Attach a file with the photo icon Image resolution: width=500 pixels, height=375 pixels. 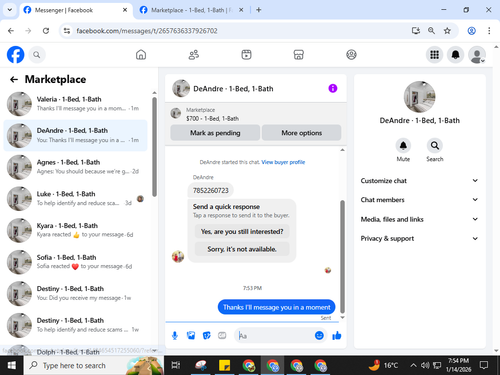click(x=191, y=336)
